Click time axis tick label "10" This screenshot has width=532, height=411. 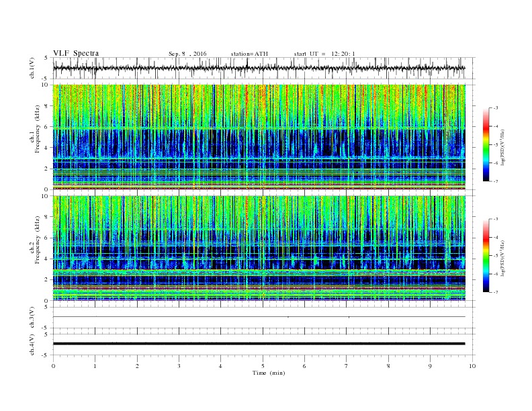pos(472,366)
